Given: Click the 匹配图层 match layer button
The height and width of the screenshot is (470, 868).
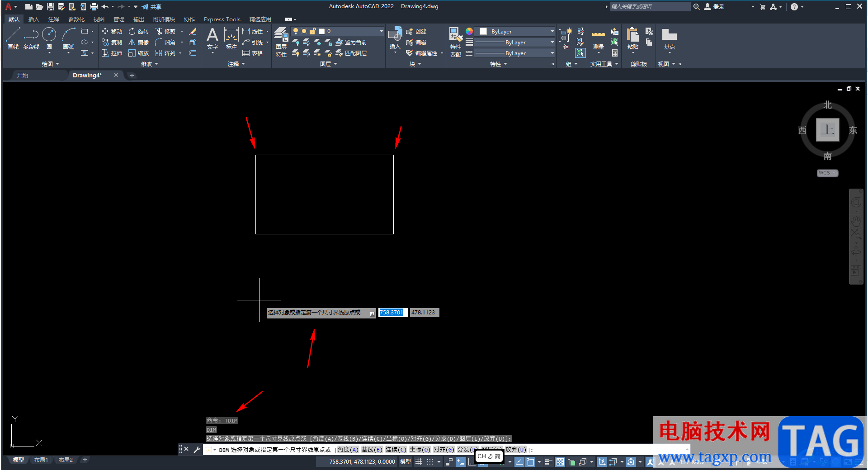Looking at the screenshot, I should coord(351,53).
